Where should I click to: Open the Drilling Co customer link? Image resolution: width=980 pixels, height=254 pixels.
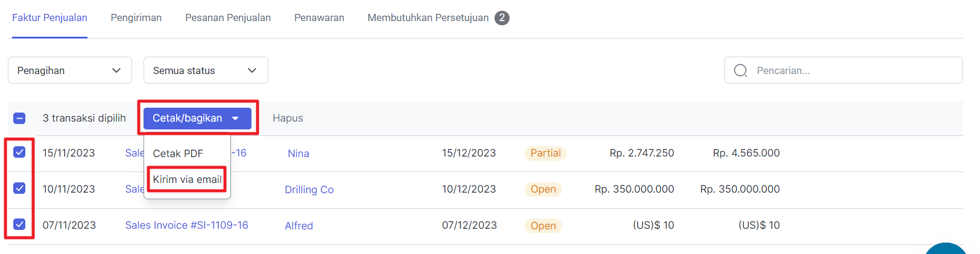[x=309, y=190]
